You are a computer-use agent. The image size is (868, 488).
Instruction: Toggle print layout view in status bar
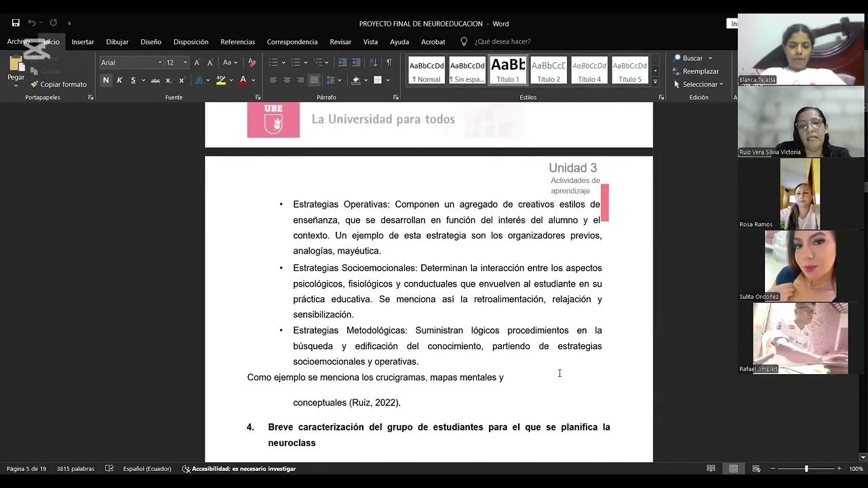733,468
